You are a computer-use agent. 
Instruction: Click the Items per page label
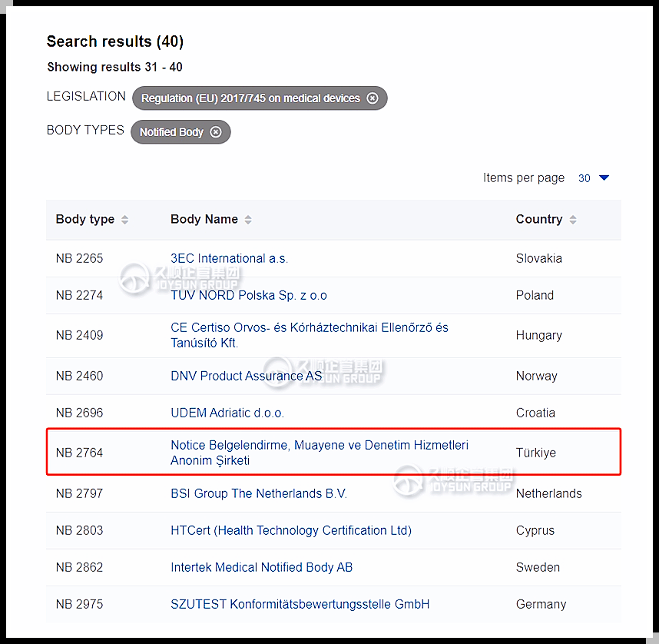pyautogui.click(x=524, y=178)
